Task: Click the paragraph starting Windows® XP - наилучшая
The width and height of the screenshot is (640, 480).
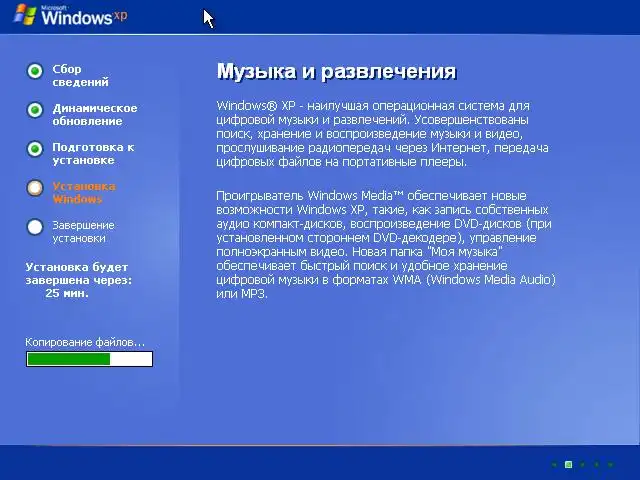Action: point(382,134)
